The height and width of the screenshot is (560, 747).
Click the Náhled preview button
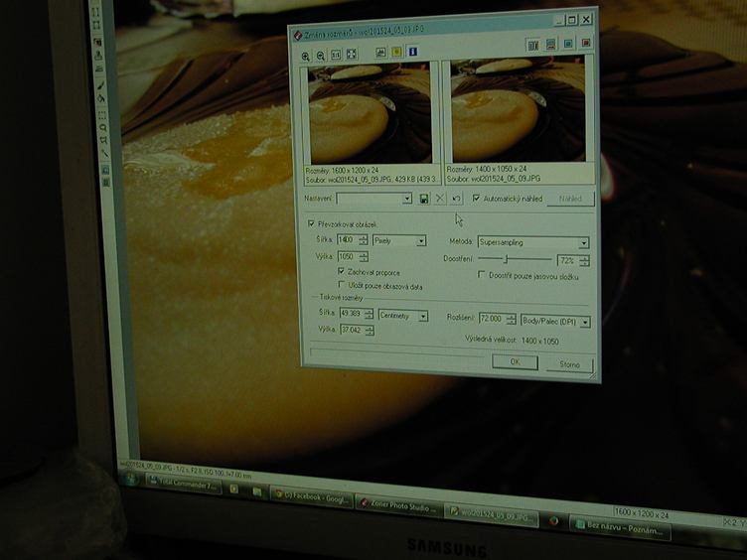pyautogui.click(x=571, y=199)
